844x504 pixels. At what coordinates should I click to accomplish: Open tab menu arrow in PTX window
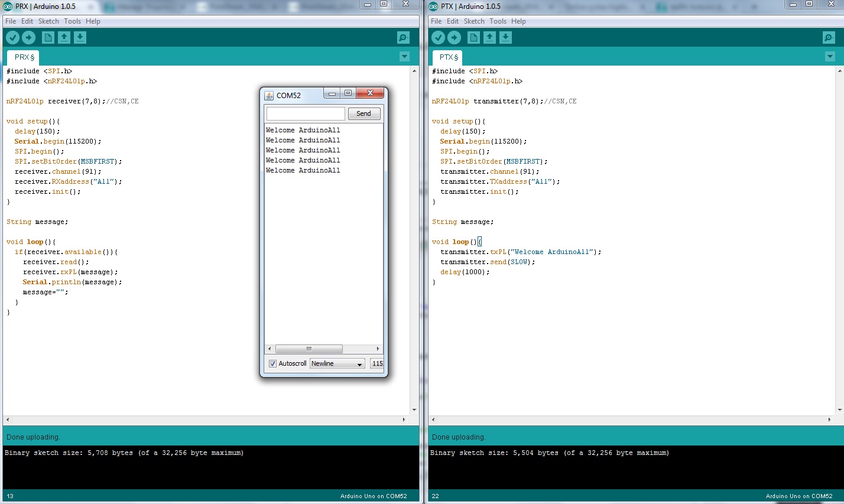coord(830,57)
